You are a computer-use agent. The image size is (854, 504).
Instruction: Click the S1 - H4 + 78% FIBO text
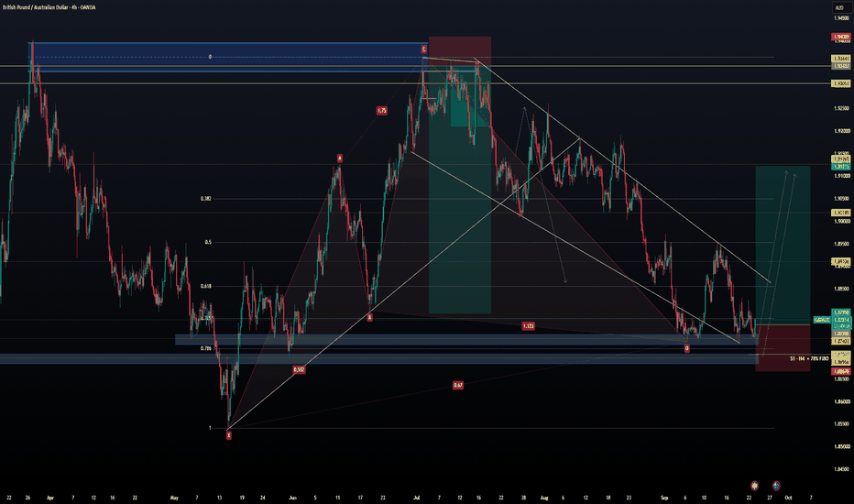click(x=809, y=358)
